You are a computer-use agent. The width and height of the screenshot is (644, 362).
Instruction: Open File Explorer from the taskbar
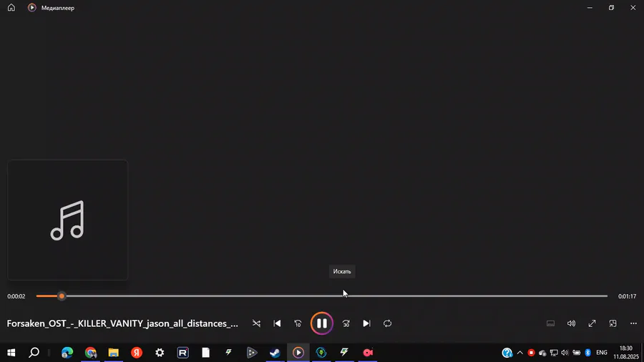point(113,353)
